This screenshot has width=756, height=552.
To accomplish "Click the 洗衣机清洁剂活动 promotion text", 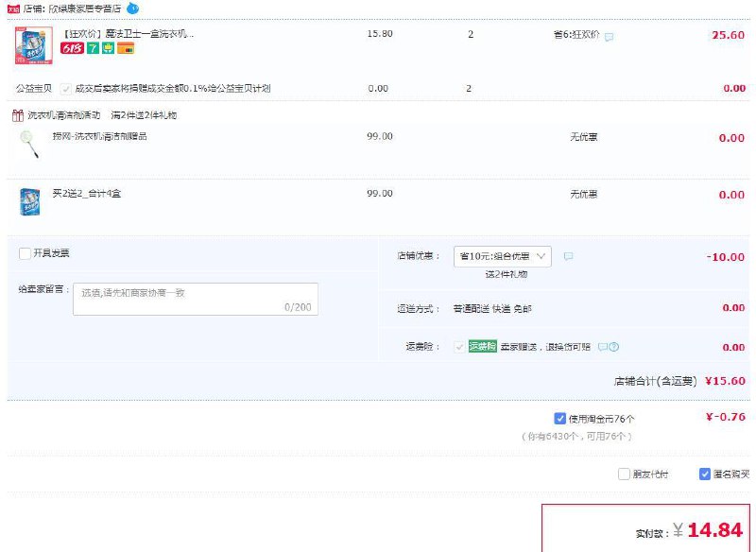I will (64, 115).
